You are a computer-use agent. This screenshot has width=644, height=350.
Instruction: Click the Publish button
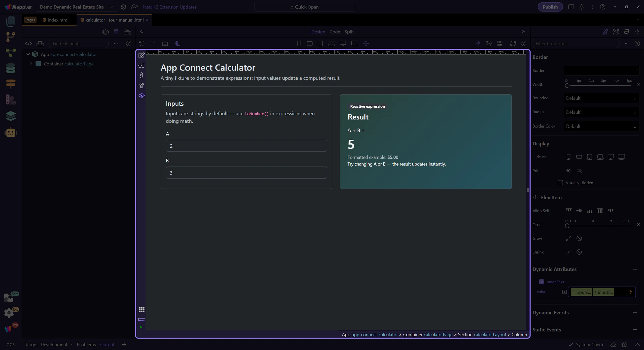pyautogui.click(x=550, y=7)
